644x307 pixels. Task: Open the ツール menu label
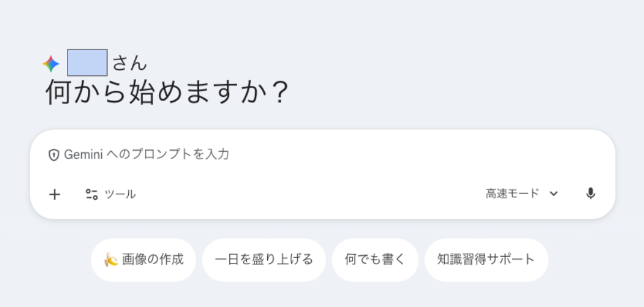(x=120, y=194)
